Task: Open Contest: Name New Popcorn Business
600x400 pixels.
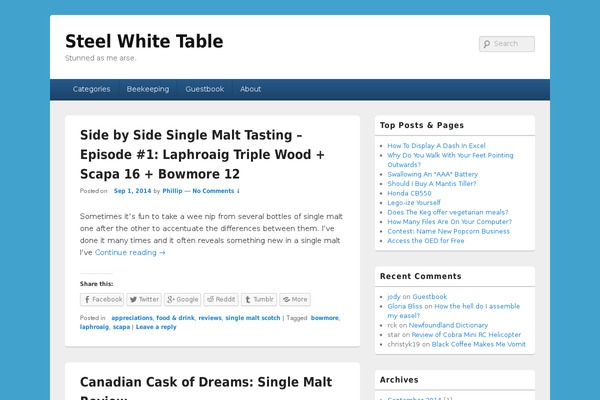Action: coord(448,232)
